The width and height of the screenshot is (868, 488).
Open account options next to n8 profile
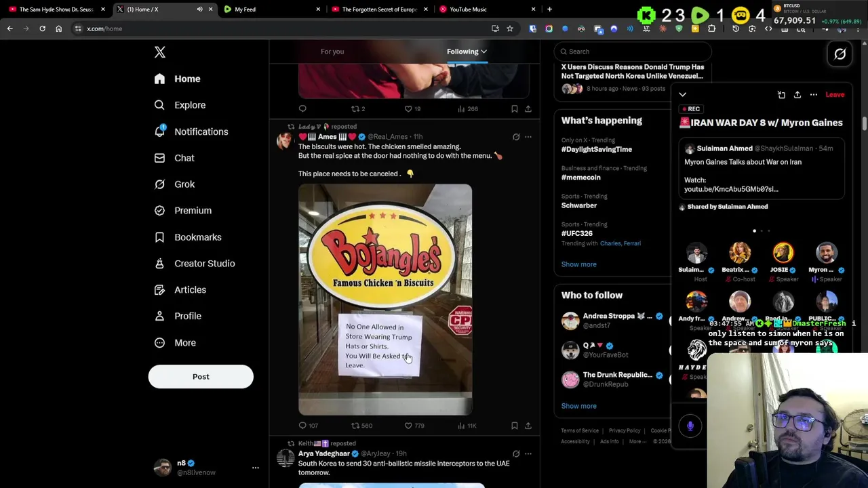pyautogui.click(x=256, y=468)
